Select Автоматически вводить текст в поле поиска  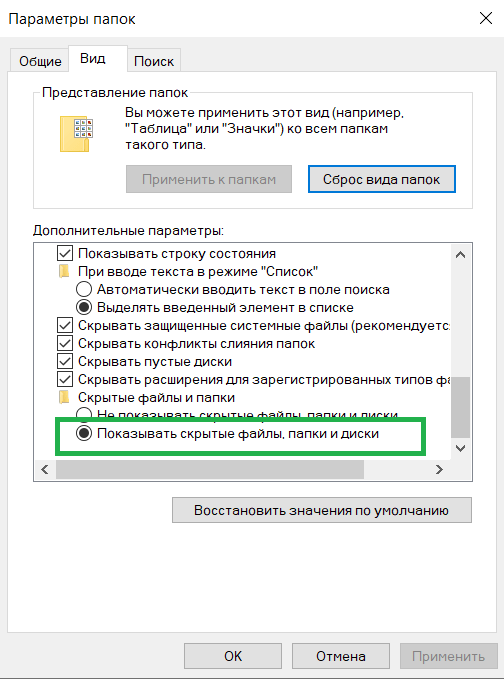point(84,289)
